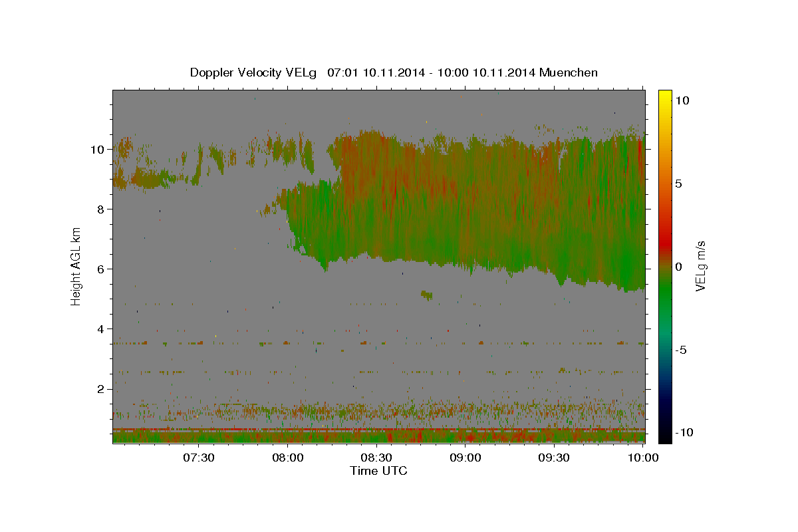Image resolution: width=798 pixels, height=532 pixels.
Task: Click the 08:00 time tick label
Action: (288, 458)
